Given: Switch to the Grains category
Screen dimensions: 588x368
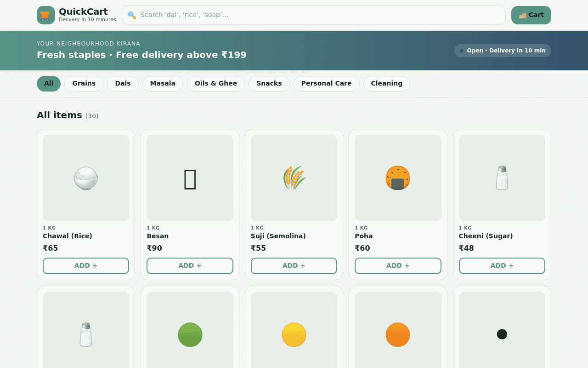Looking at the screenshot, I should point(84,84).
